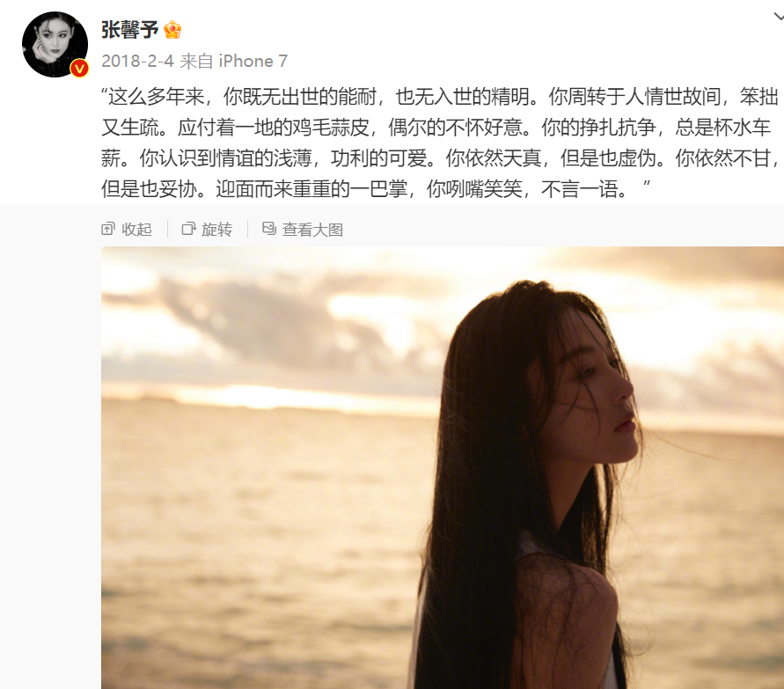The height and width of the screenshot is (689, 784).
Task: Click the 来自 text before iPhone 7
Action: (x=196, y=61)
